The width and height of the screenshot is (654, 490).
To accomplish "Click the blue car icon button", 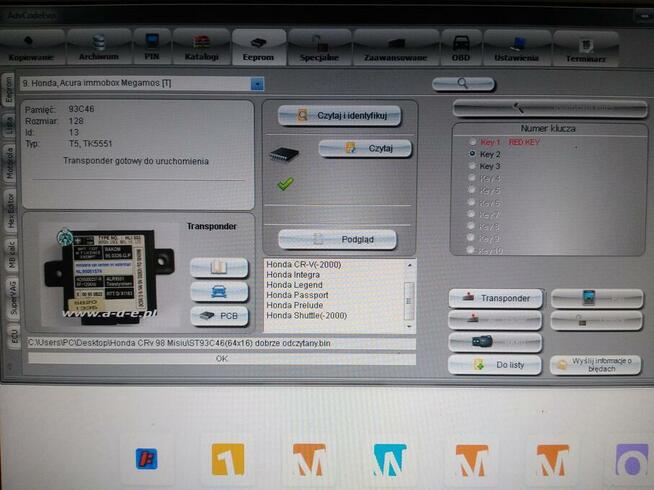I will [219, 291].
